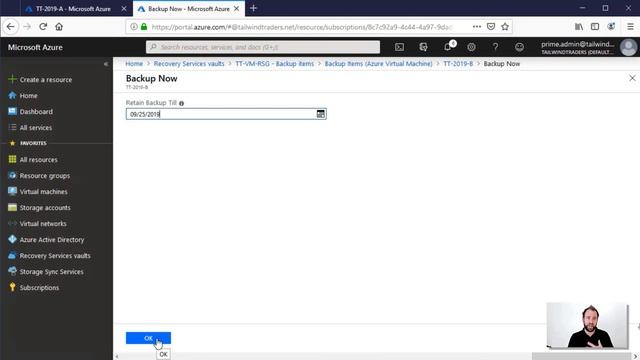Open the Firefox hamburger menu
This screenshot has height=360, width=640.
click(x=630, y=27)
